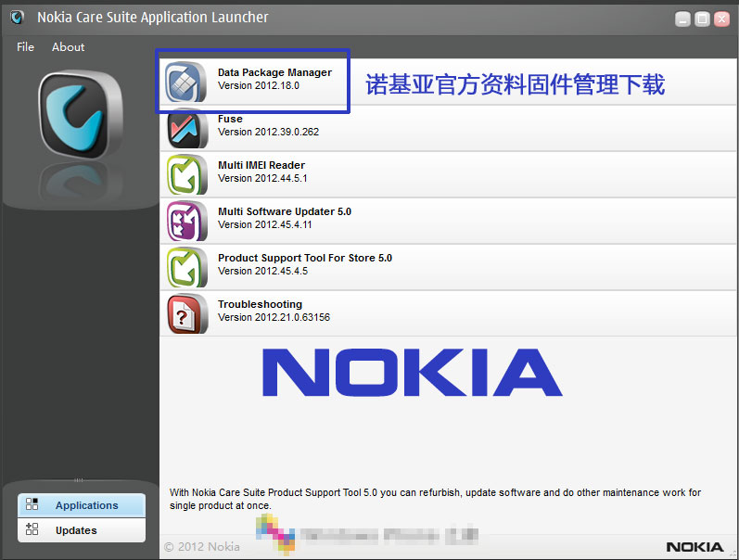Launch Product Support Tool For Store icon
The width and height of the screenshot is (739, 560).
point(187,267)
